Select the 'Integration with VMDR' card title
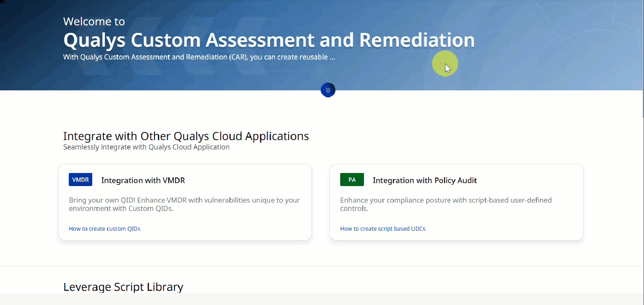644x305 pixels. pos(143,180)
